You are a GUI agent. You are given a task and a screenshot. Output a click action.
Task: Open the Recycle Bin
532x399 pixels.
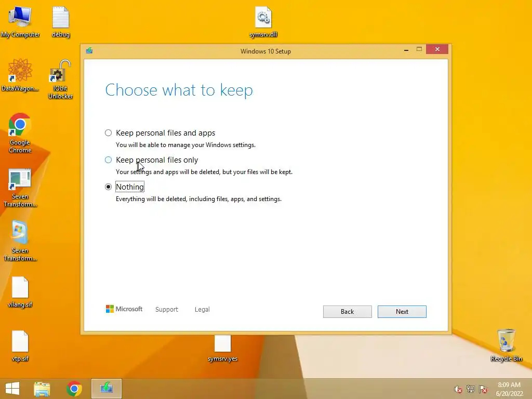506,345
